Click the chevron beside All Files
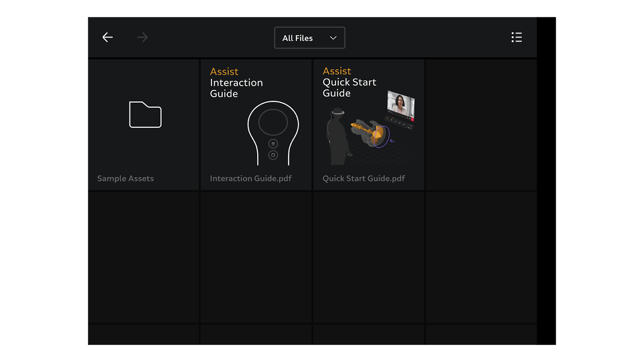Image resolution: width=644 pixels, height=362 pixels. (333, 37)
